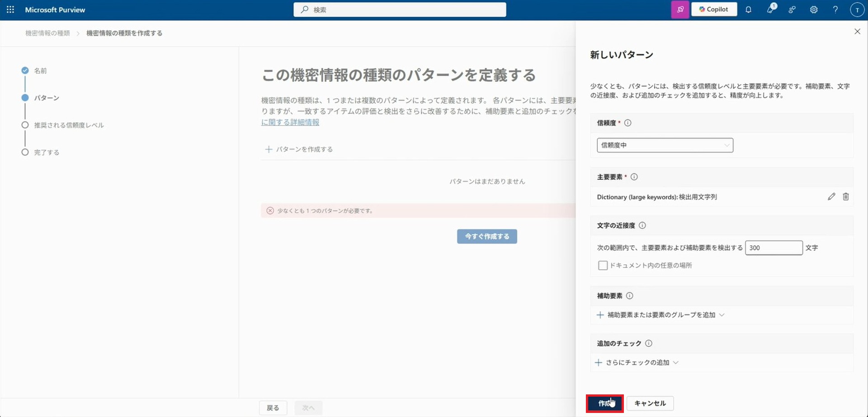Expand さらにチェックの追加 menu

coord(637,362)
